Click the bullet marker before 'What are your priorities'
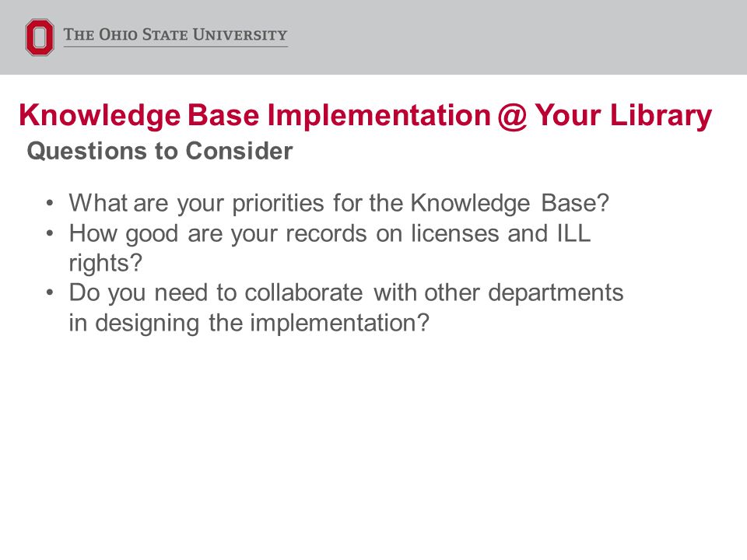 coord(50,203)
